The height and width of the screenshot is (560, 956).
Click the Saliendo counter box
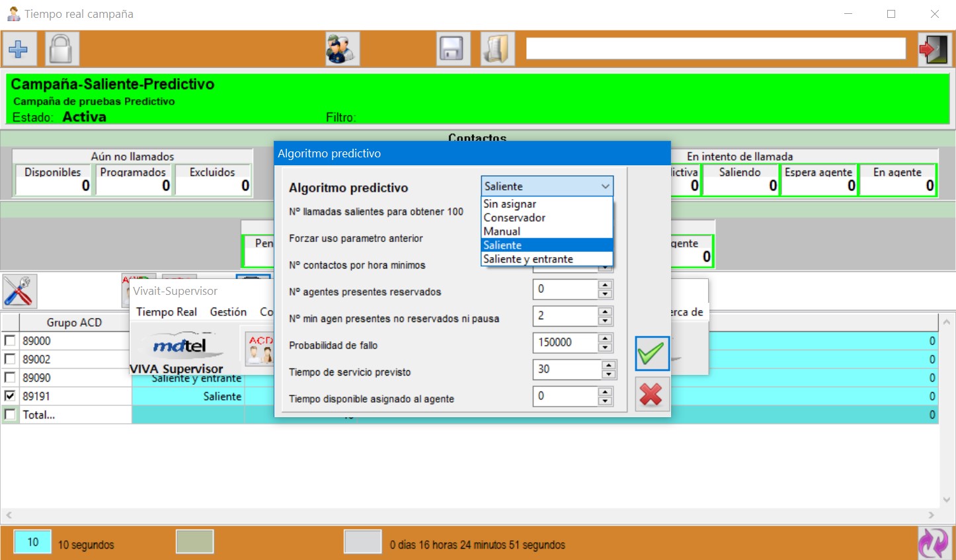[740, 180]
